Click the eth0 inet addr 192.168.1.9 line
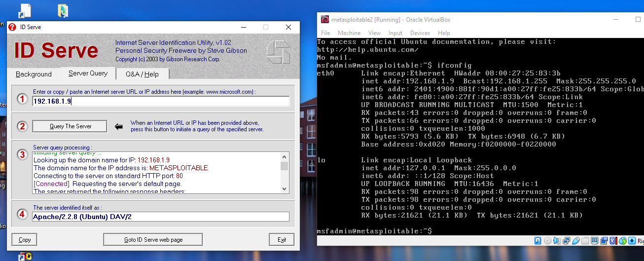Screen dimensions: 644x261 point(499,81)
